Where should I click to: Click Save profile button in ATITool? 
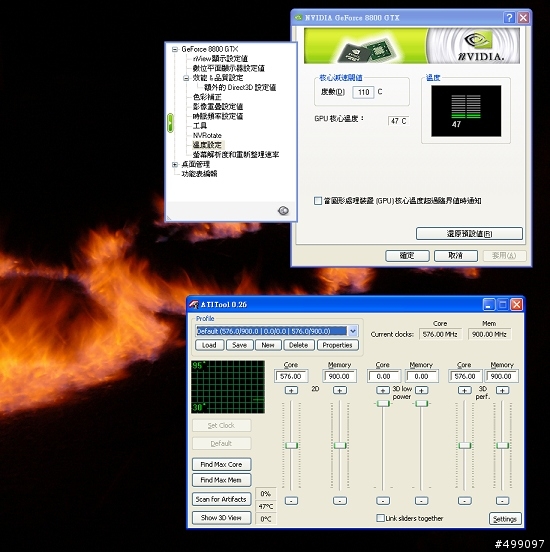(x=239, y=345)
